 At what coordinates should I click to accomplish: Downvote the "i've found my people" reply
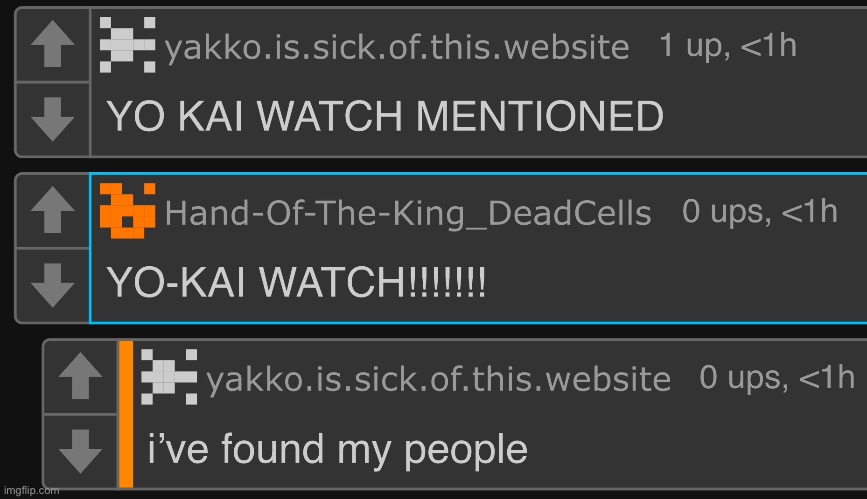80,451
